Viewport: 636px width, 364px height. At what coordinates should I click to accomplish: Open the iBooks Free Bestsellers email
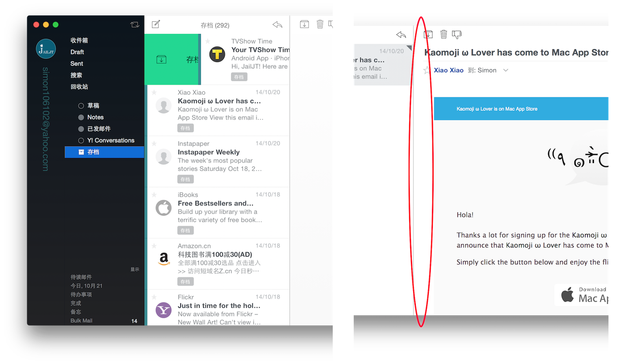[x=219, y=212]
